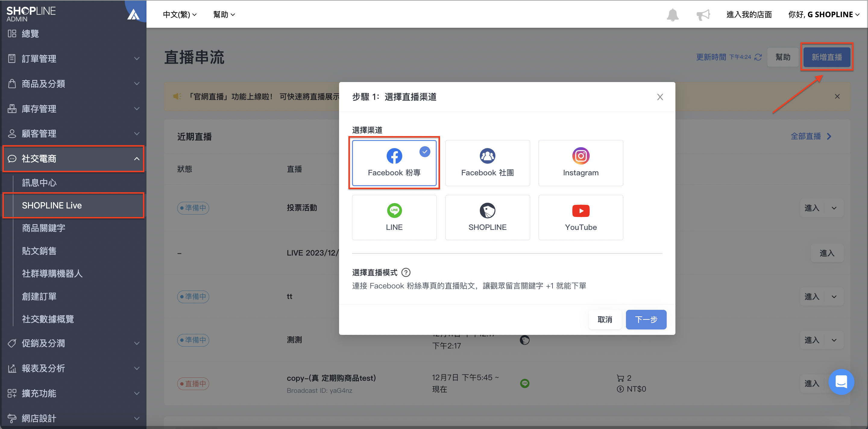Click the 庫存管理 sidebar icon
This screenshot has width=868, height=429.
pyautogui.click(x=12, y=108)
